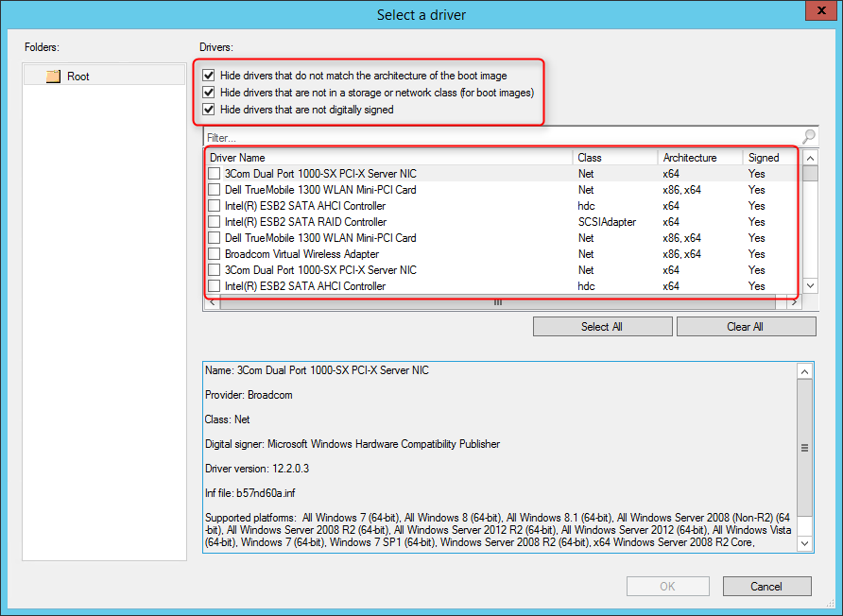Click 'Driver version: 12.2.0.3' text
Screen dimensions: 843x616
[x=257, y=469]
